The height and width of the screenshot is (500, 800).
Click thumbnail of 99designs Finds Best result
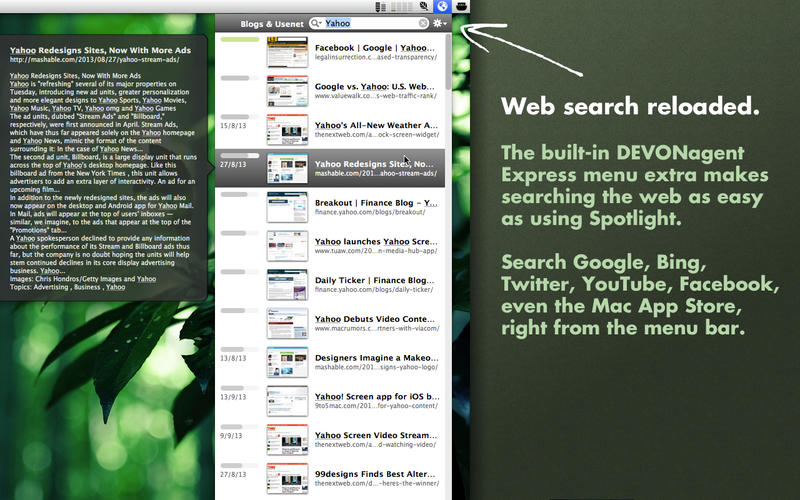coord(287,479)
